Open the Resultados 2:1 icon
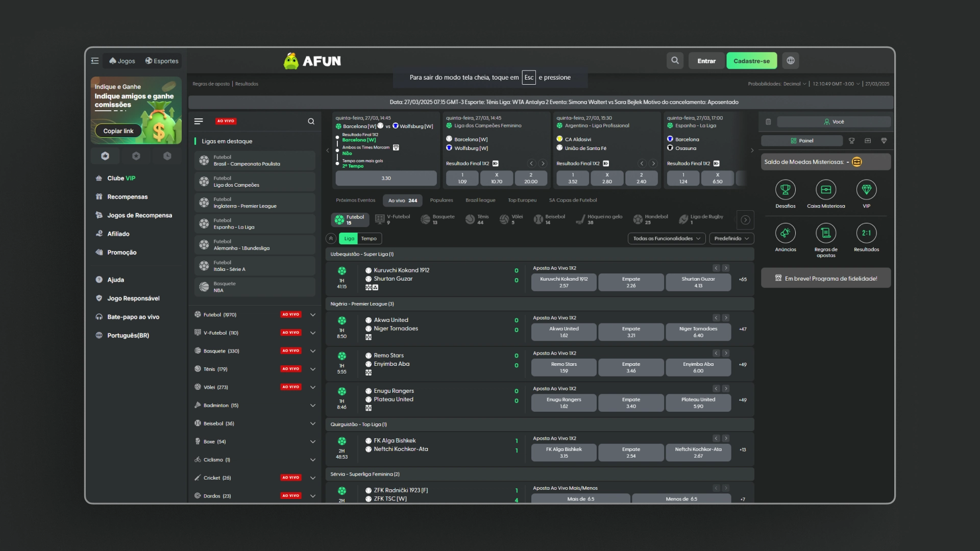Viewport: 980px width, 551px height. coord(867,233)
